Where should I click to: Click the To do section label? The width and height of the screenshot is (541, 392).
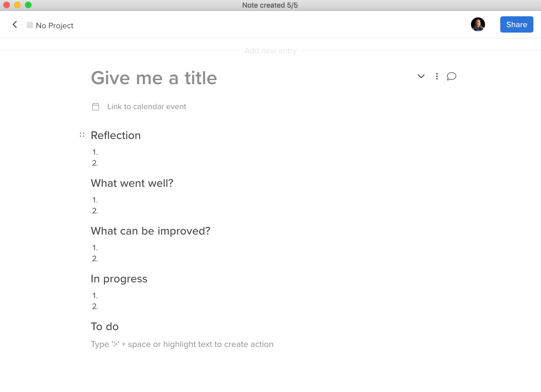105,327
